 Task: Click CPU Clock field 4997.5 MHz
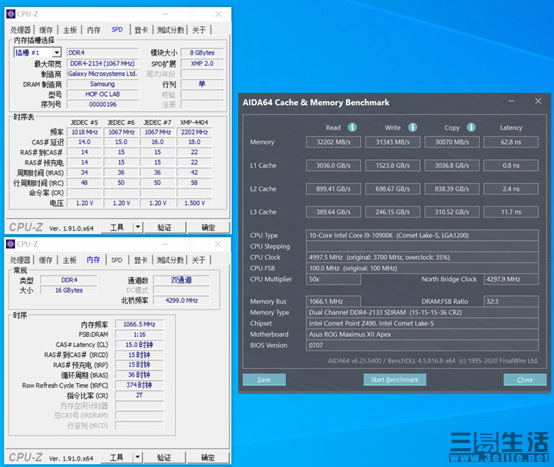(x=422, y=257)
